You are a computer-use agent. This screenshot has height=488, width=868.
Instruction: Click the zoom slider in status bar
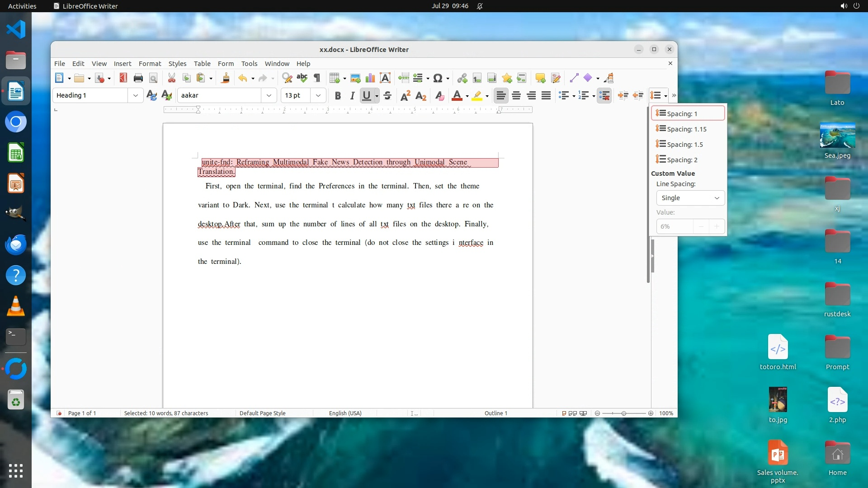[x=624, y=413]
